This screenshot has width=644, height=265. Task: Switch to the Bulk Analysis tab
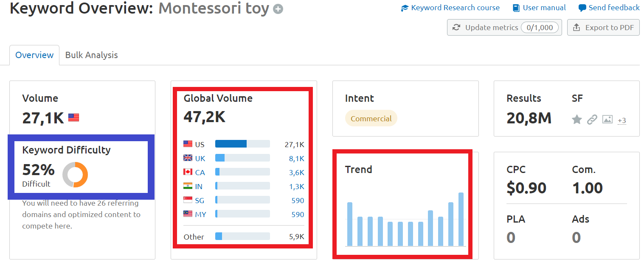91,55
